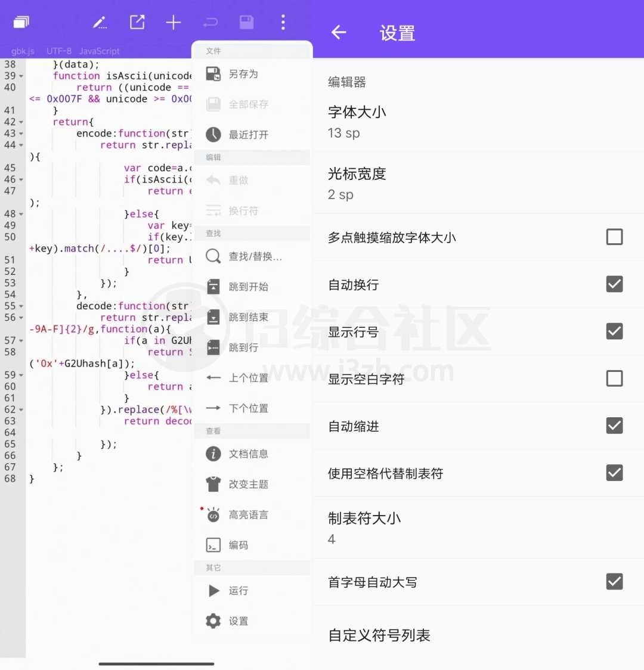Screen dimensions: 644x670
Task: Open 制表符大小 setting
Action: pyautogui.click(x=479, y=528)
